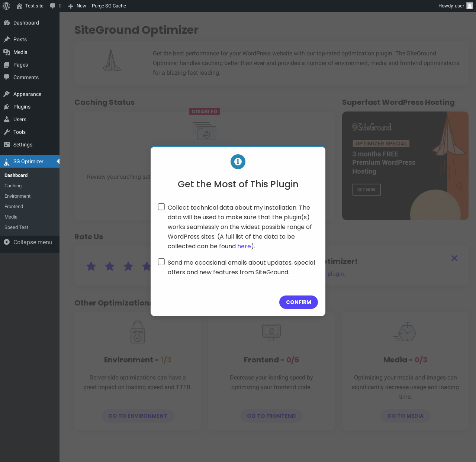Click Purge SG Cache in admin bar

point(109,6)
